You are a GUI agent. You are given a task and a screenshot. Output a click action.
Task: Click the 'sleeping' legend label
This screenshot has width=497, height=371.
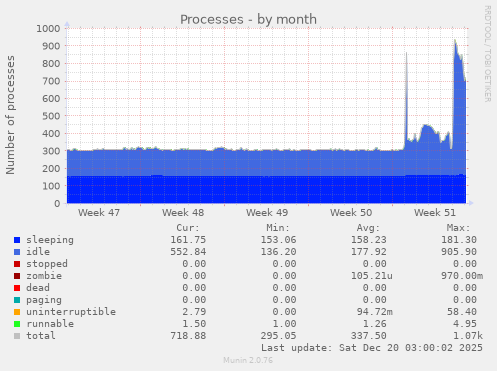point(50,240)
